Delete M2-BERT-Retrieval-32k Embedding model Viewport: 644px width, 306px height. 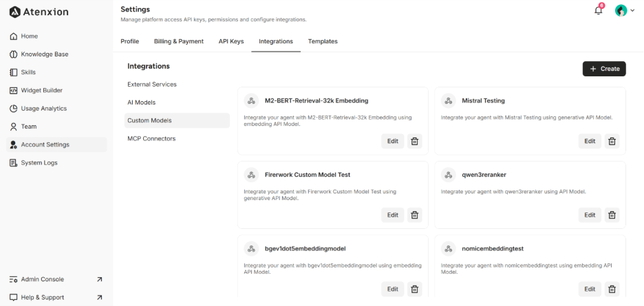[x=415, y=141]
